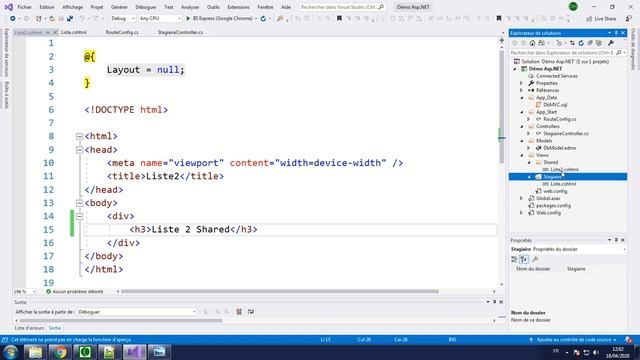Click the feedback icon right of Live Share
This screenshot has height=360, width=640.
tap(629, 18)
